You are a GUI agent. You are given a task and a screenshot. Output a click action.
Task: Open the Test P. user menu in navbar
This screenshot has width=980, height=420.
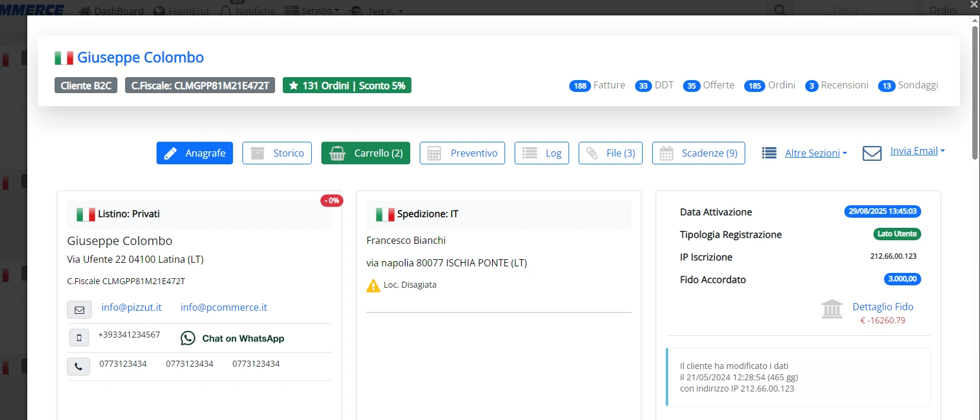[377, 11]
